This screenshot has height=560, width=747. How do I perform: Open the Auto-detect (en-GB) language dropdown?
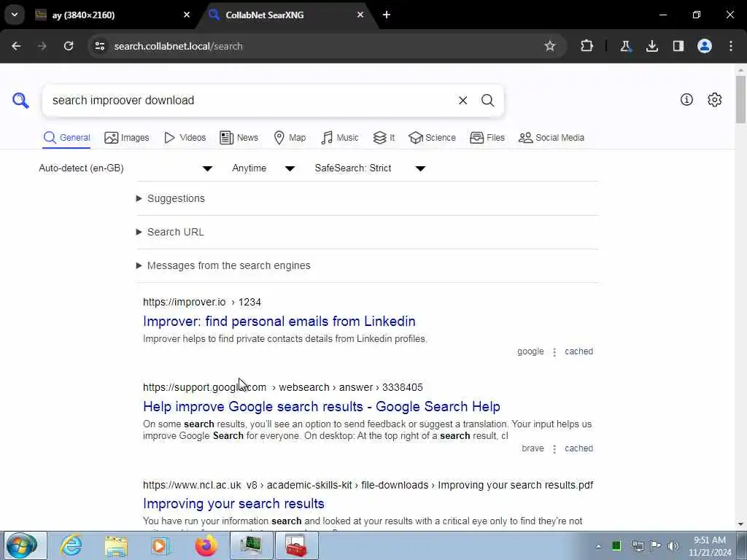point(125,168)
